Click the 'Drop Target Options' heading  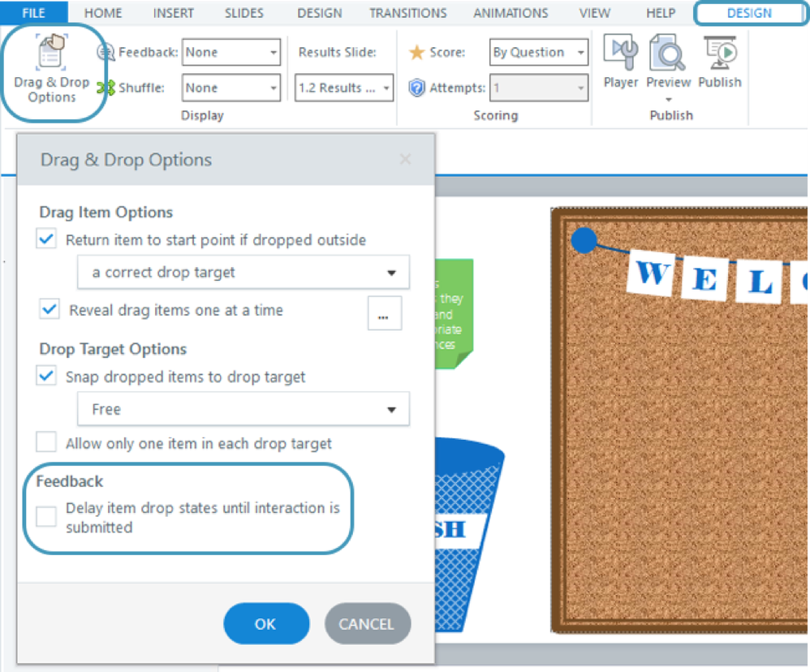click(x=113, y=349)
